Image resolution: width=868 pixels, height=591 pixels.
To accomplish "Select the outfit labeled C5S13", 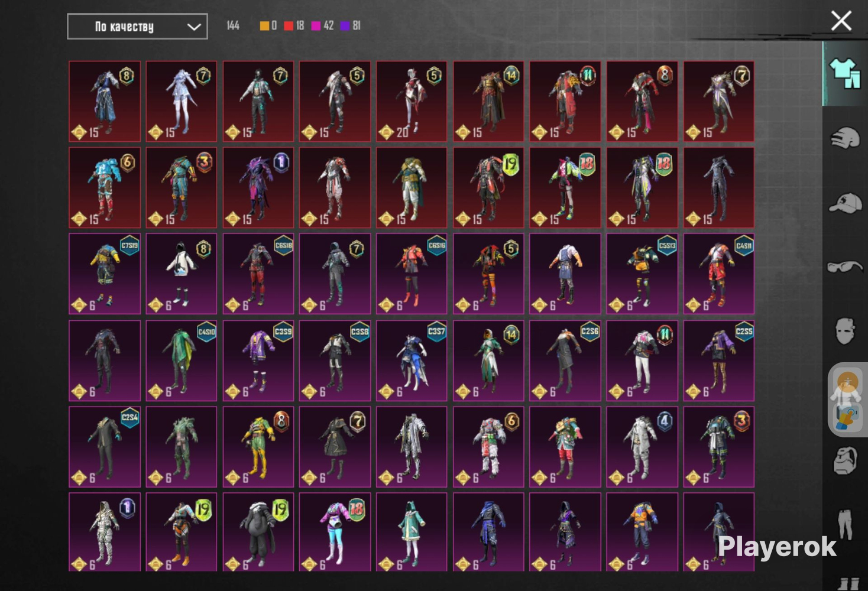I will [x=642, y=274].
